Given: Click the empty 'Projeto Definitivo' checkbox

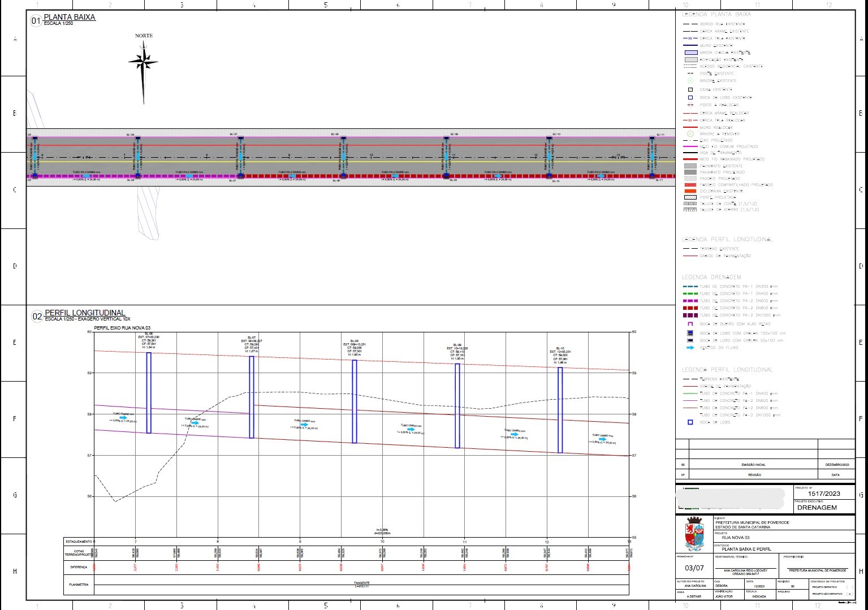Looking at the screenshot, I should tap(849, 587).
